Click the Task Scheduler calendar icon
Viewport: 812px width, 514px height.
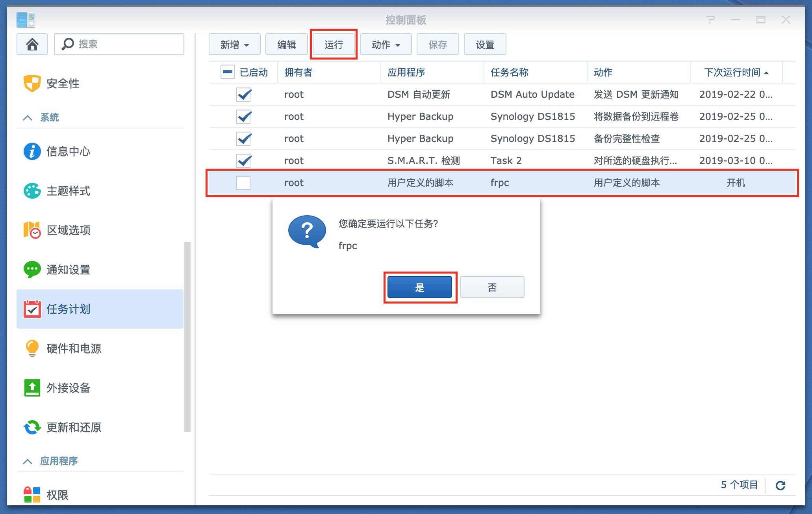point(32,309)
